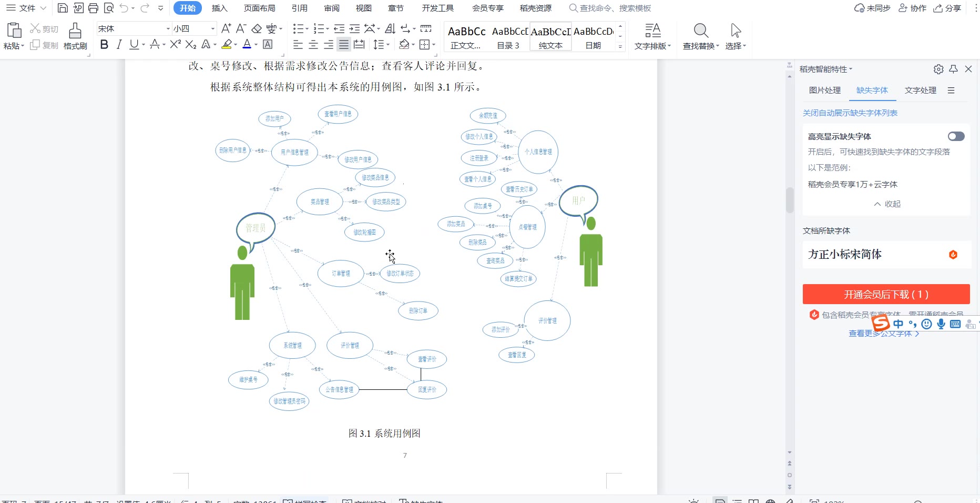Open the Find and Replace dropdown

click(701, 46)
